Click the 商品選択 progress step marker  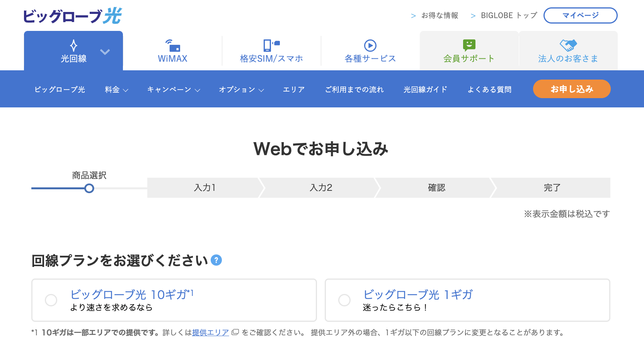[89, 189]
